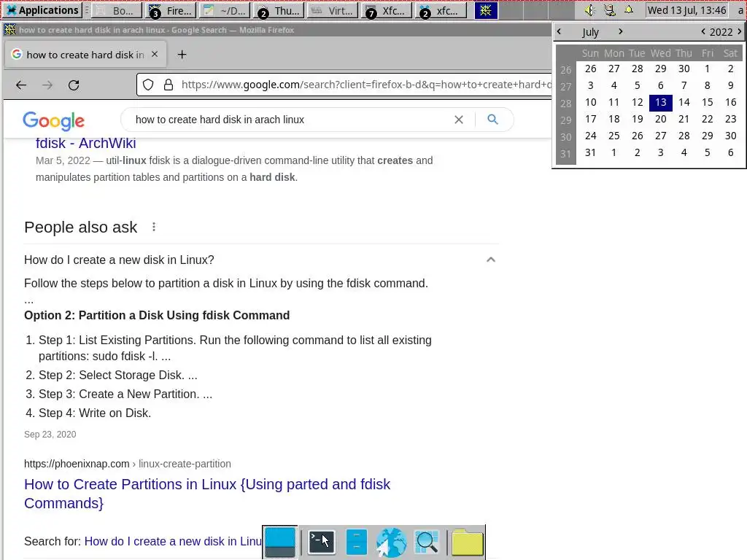The image size is (747, 560).
Task: Open the Web Browser globe dock icon
Action: tap(391, 542)
